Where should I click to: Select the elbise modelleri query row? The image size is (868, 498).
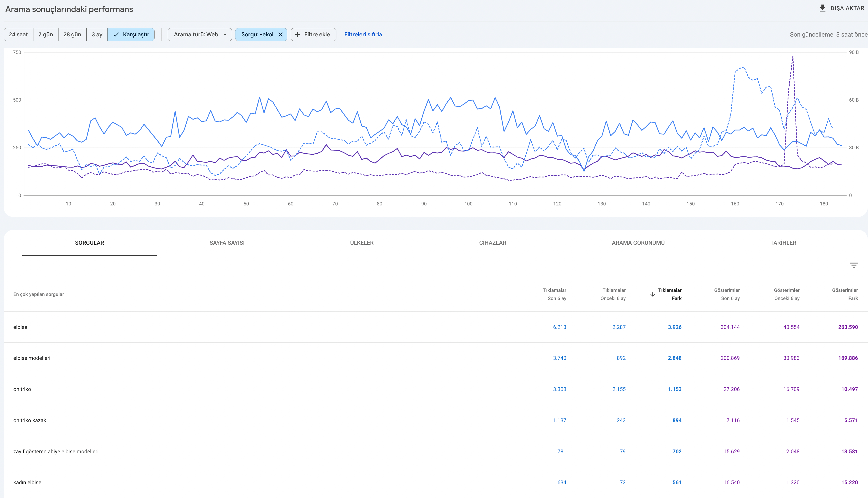(435, 358)
